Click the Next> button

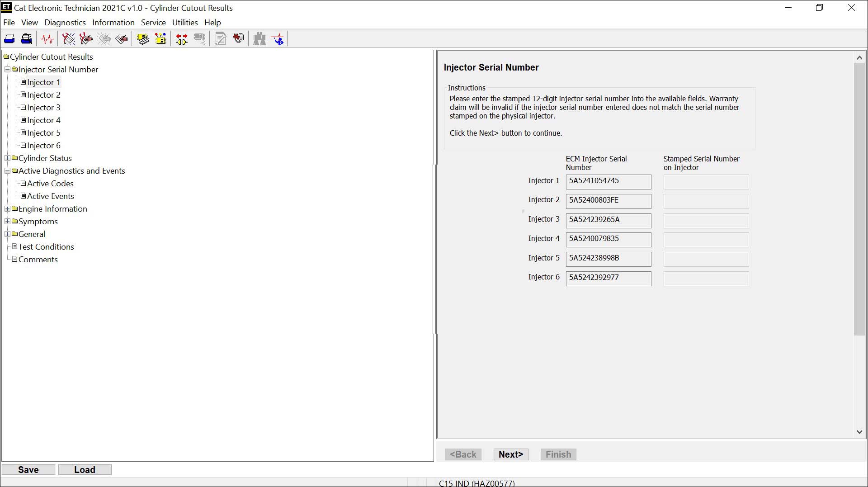pyautogui.click(x=510, y=454)
